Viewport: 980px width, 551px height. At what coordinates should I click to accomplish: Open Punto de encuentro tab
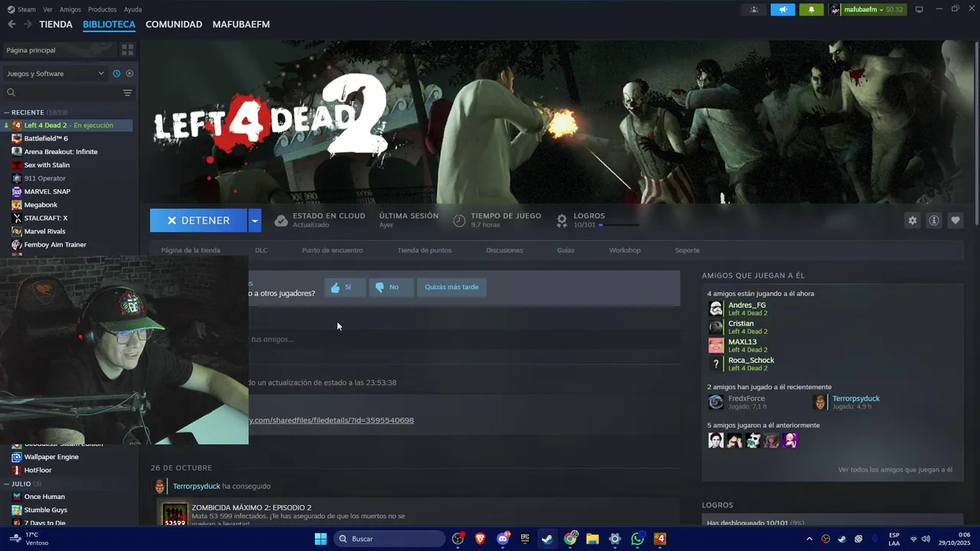332,250
